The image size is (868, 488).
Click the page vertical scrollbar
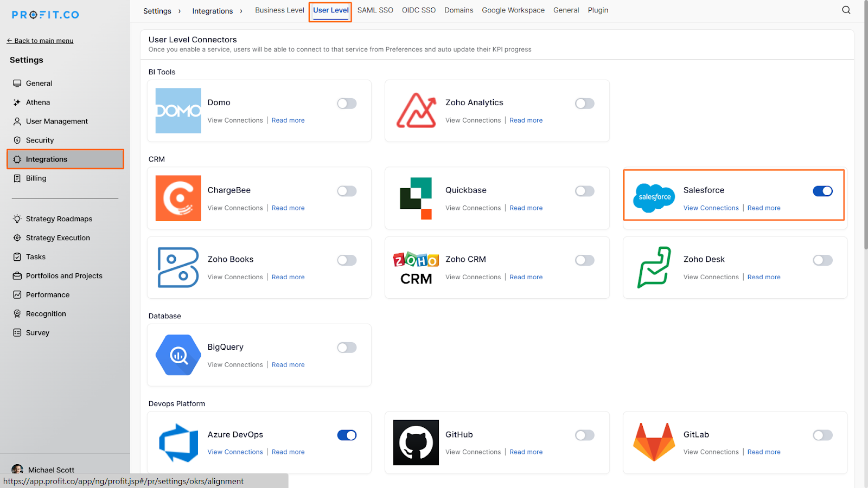865,125
